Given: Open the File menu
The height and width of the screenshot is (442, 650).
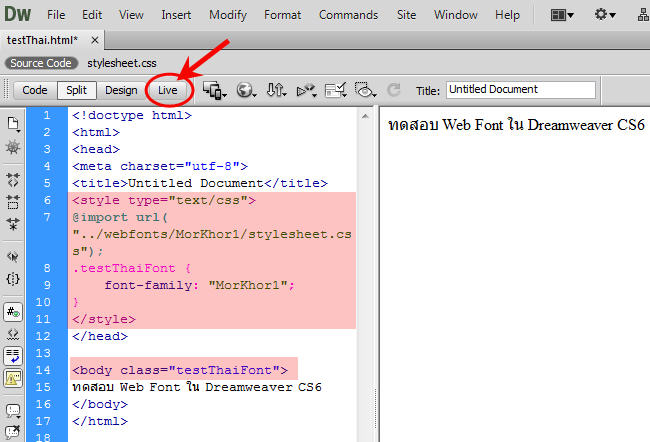Looking at the screenshot, I should point(56,15).
